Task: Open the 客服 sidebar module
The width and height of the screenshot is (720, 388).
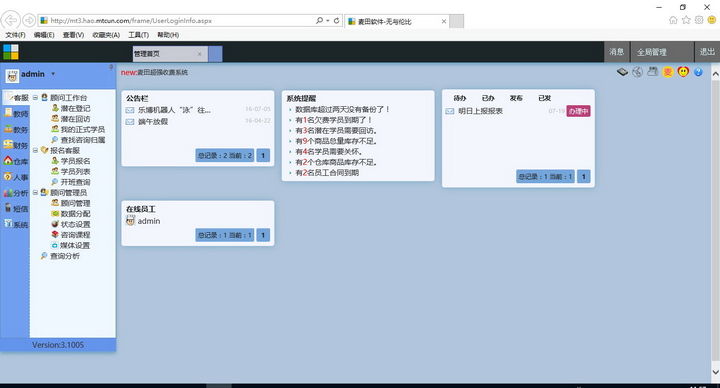Action: pos(16,97)
